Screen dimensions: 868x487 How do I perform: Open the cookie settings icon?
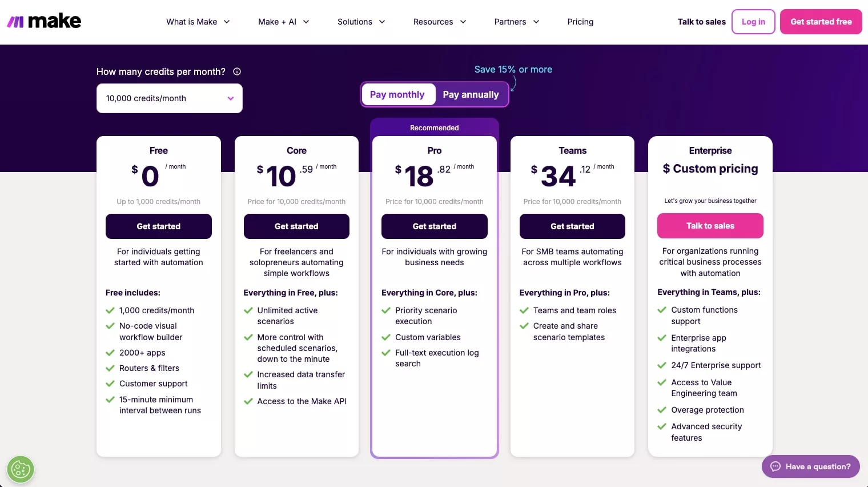[21, 469]
